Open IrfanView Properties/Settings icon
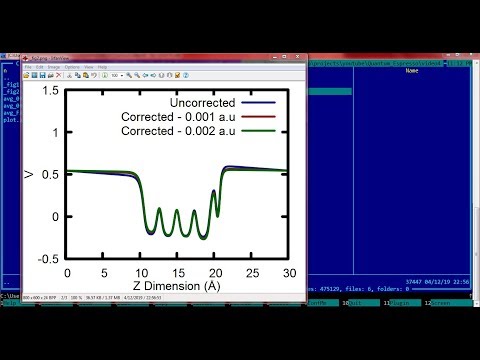480x360 pixels. (177, 76)
